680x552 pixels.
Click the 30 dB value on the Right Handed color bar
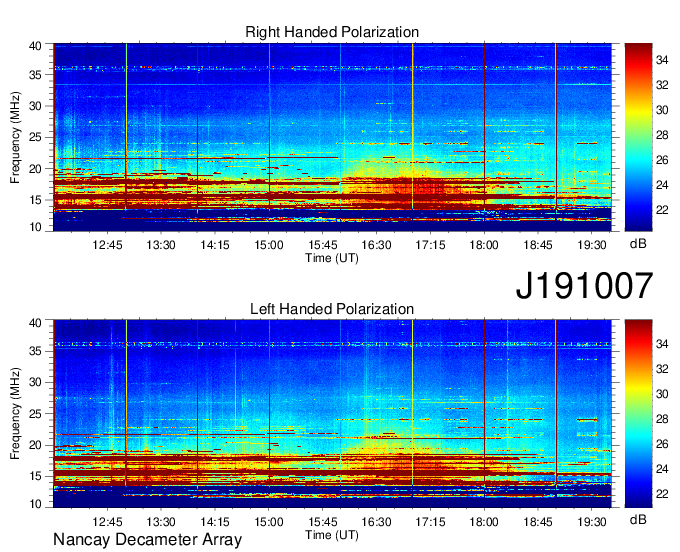pyautogui.click(x=662, y=110)
